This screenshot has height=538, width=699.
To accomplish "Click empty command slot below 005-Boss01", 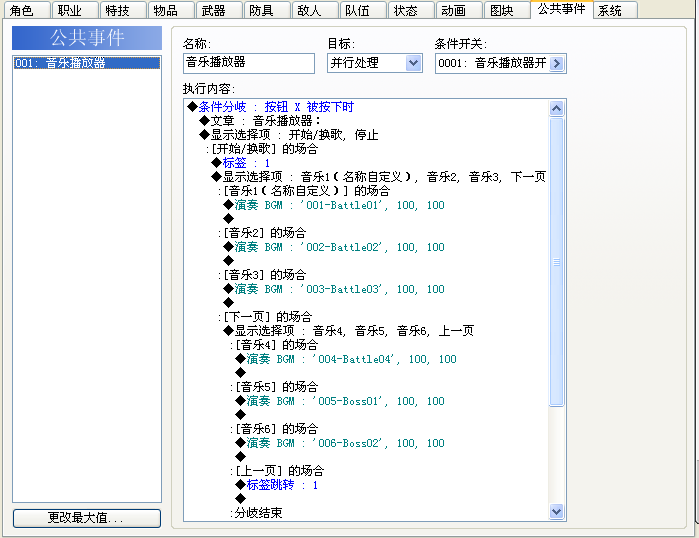I will click(x=241, y=415).
